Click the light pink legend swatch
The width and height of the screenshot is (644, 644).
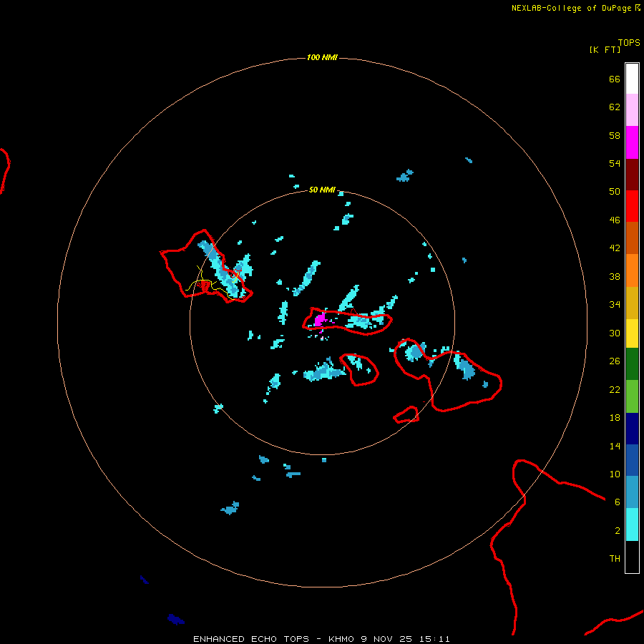click(x=632, y=110)
